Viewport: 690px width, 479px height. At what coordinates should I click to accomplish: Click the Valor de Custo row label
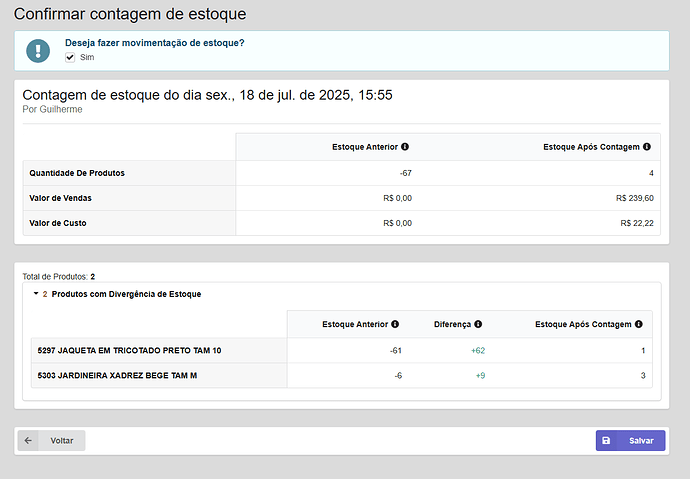pyautogui.click(x=58, y=223)
